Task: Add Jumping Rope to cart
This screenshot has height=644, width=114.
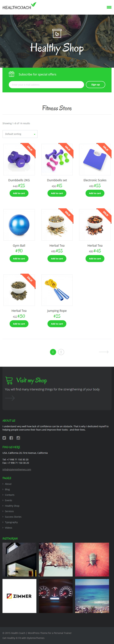Action: (57, 324)
